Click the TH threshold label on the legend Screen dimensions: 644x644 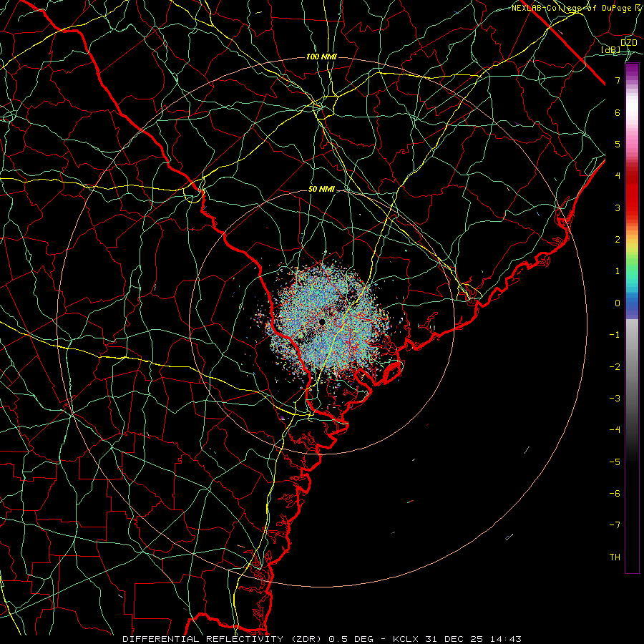click(615, 557)
